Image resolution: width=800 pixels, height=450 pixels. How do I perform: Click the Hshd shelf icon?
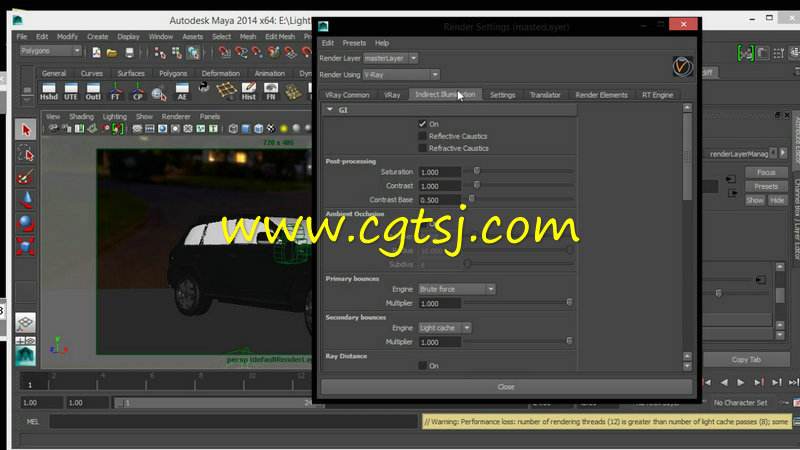(49, 92)
